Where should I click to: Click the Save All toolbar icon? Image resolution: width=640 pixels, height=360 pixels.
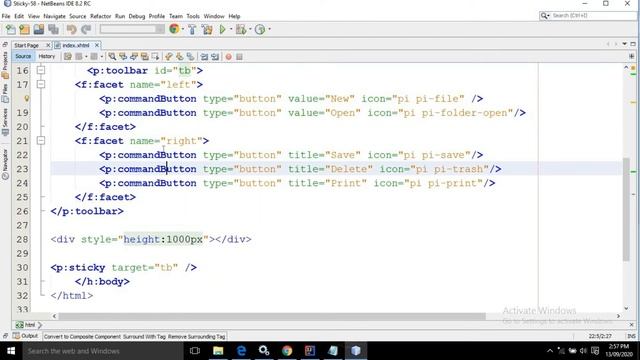click(53, 29)
